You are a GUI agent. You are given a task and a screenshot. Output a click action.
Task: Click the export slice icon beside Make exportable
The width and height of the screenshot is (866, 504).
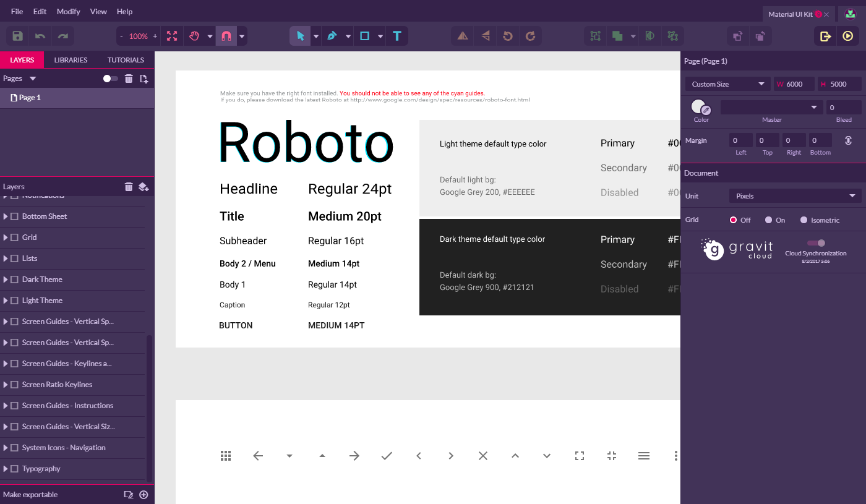click(128, 495)
